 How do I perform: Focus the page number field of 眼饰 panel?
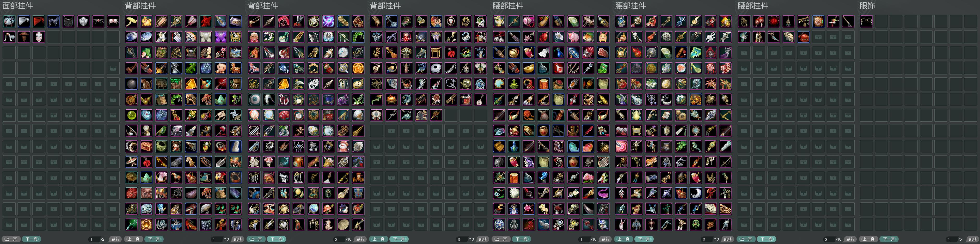click(x=952, y=239)
